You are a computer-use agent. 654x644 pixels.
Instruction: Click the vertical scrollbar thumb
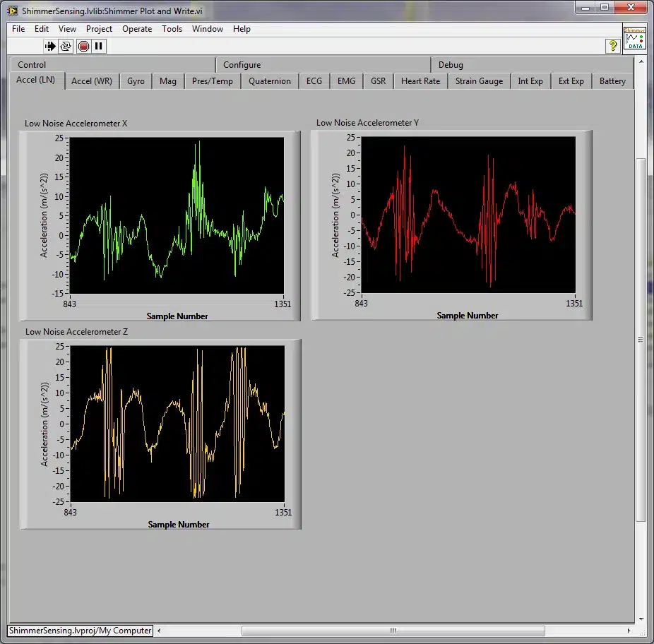click(641, 340)
